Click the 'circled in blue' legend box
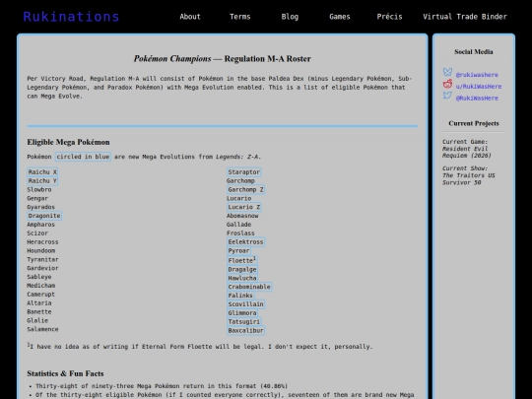532x399 pixels. (83, 157)
